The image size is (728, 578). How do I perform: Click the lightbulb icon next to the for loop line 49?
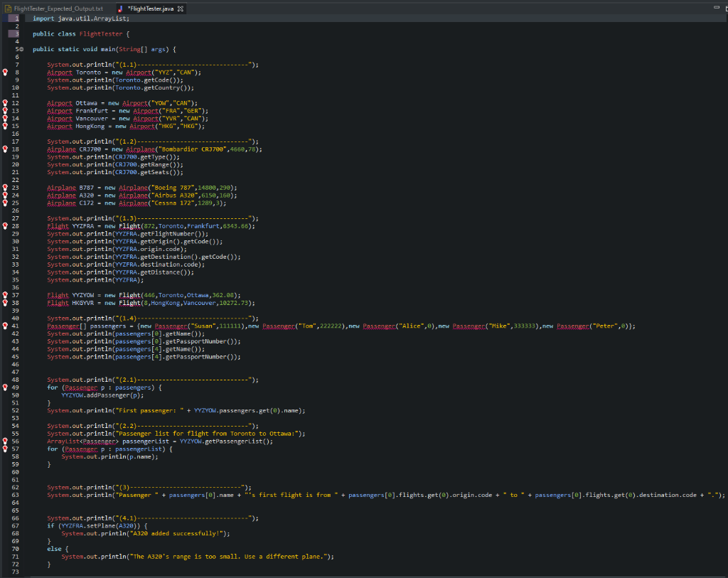click(x=5, y=387)
